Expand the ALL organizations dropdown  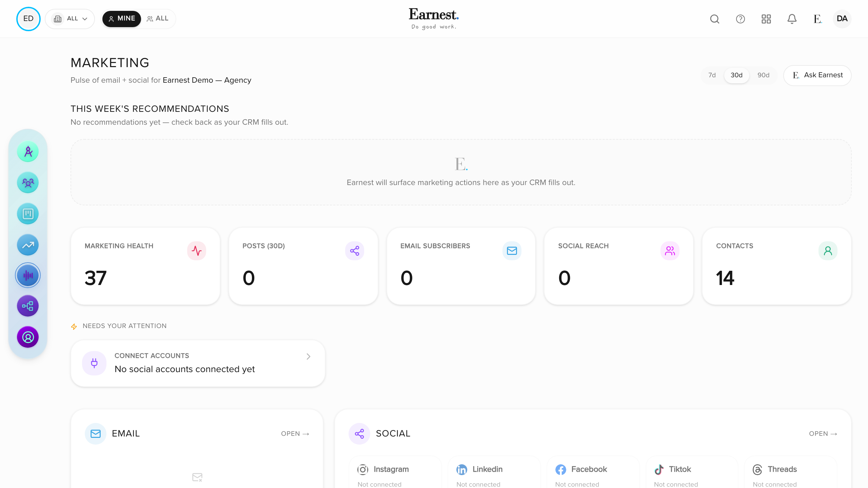[70, 19]
